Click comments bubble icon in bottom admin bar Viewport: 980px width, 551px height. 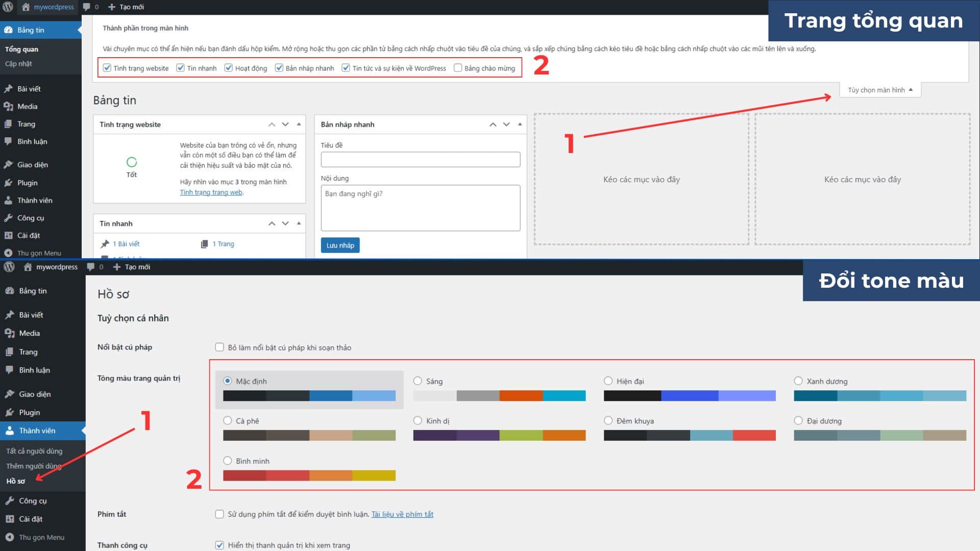click(x=91, y=267)
